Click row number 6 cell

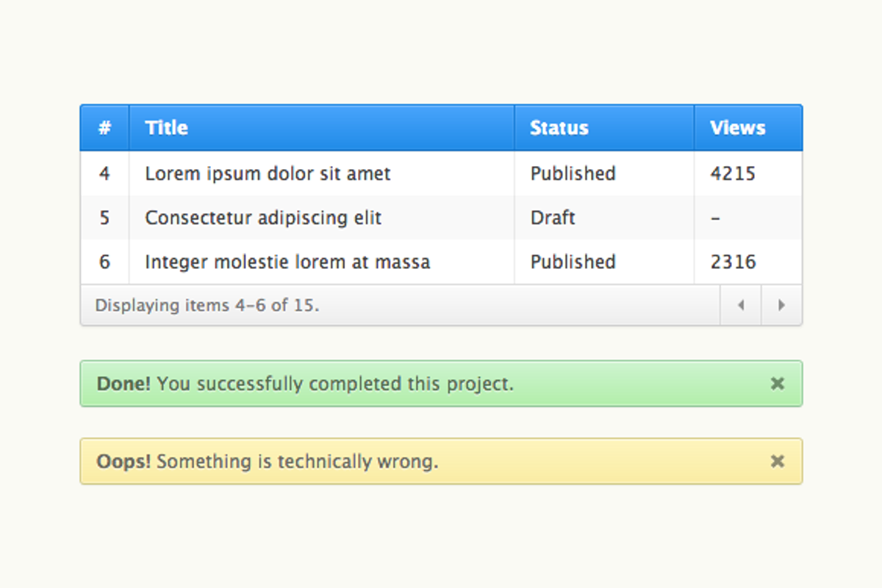point(104,262)
